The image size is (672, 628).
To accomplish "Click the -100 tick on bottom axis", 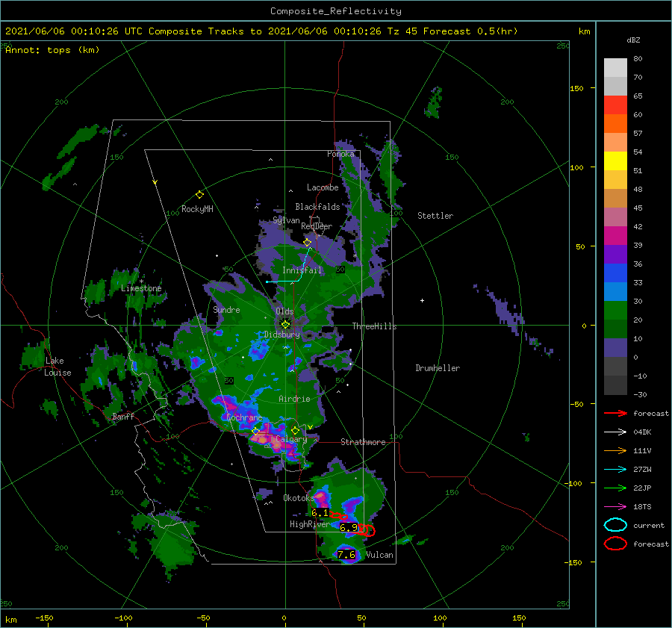I will [x=123, y=618].
